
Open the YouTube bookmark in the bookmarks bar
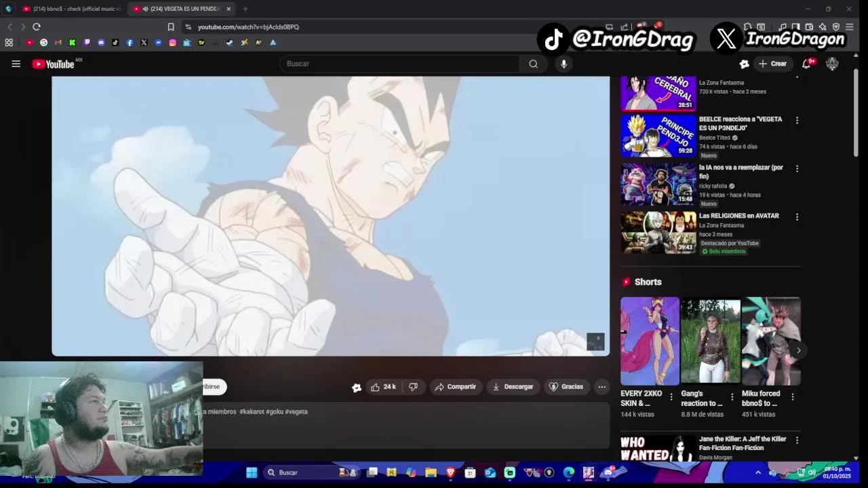pyautogui.click(x=29, y=42)
